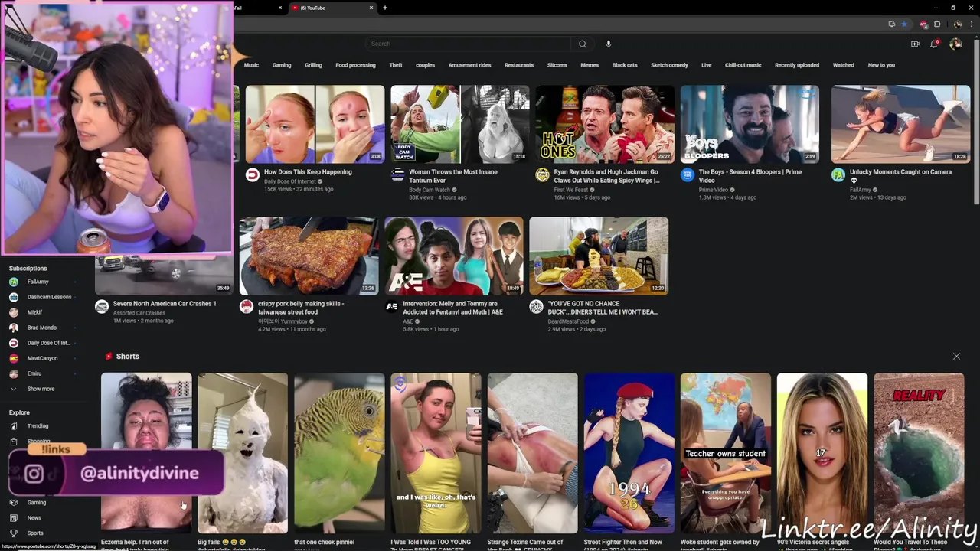This screenshot has width=980, height=551.
Task: Click Dashcam Lessons subscription avatar
Action: click(14, 297)
